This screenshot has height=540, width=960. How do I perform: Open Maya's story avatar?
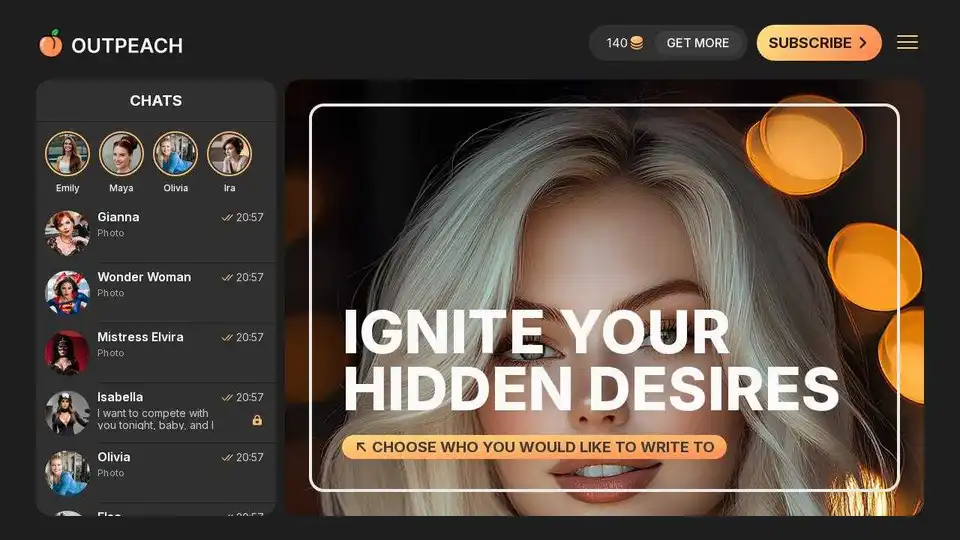coord(121,154)
